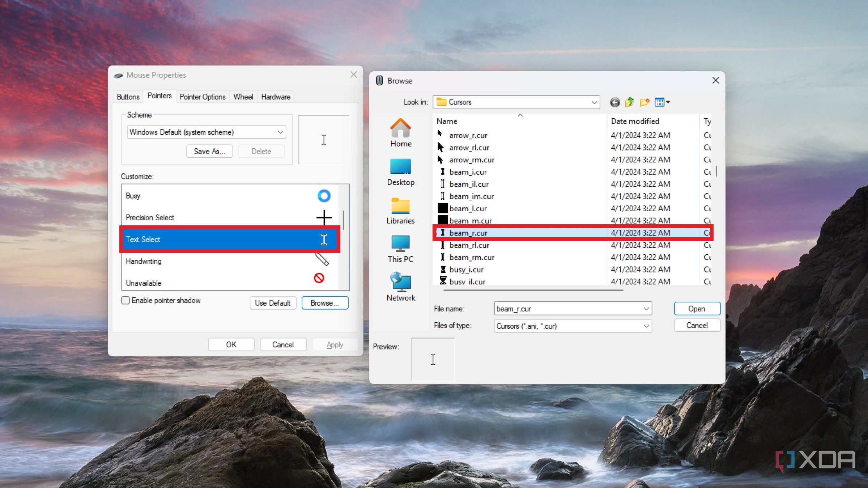Click the Use Default button
The width and height of the screenshot is (868, 488).
[x=273, y=303]
